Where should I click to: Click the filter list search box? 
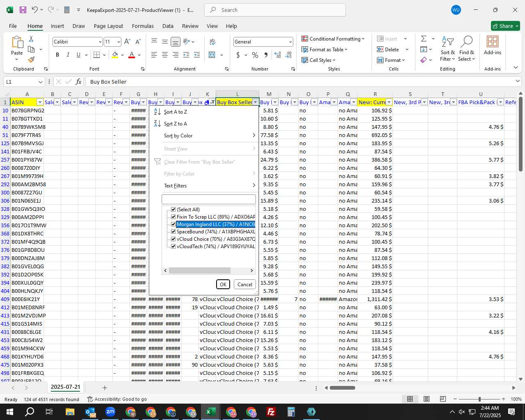coord(209,199)
